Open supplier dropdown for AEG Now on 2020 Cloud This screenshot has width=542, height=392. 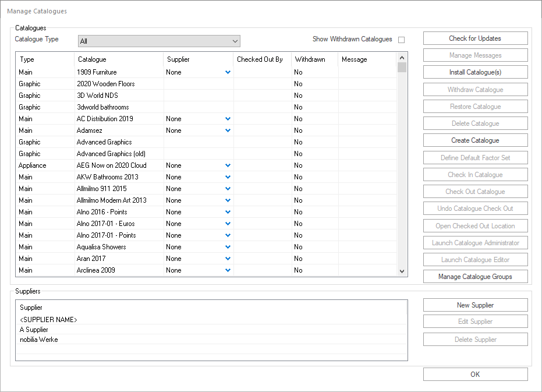[228, 165]
